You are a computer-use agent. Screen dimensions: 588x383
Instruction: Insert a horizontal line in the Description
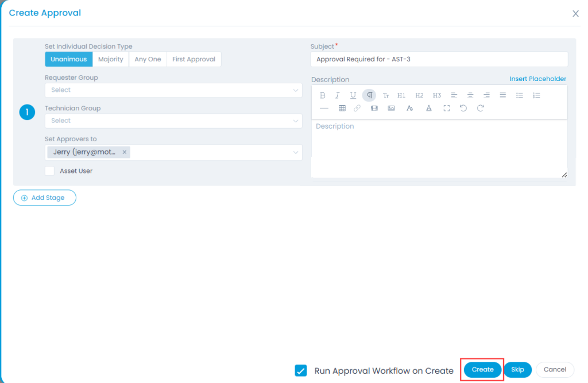click(x=324, y=108)
